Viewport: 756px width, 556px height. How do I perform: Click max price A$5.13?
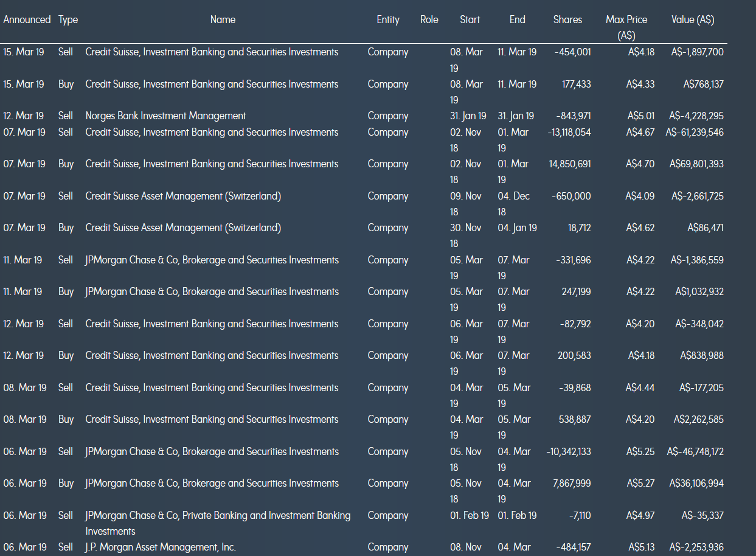point(642,547)
